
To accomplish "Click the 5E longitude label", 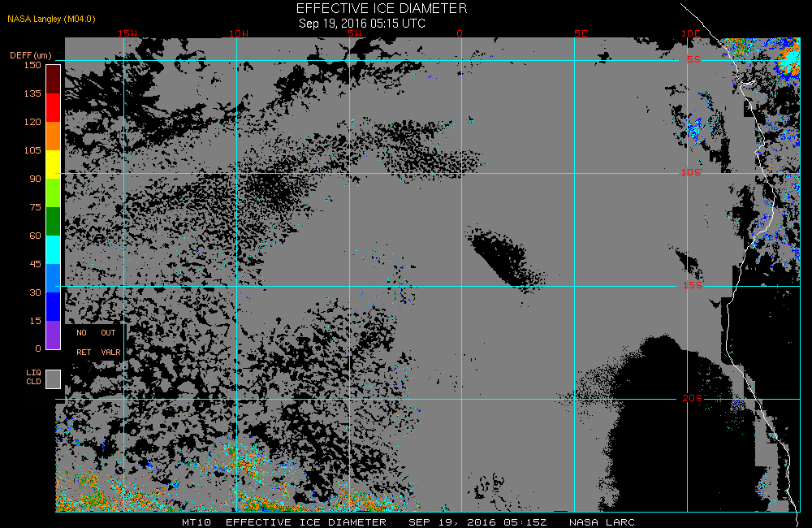I will [581, 33].
